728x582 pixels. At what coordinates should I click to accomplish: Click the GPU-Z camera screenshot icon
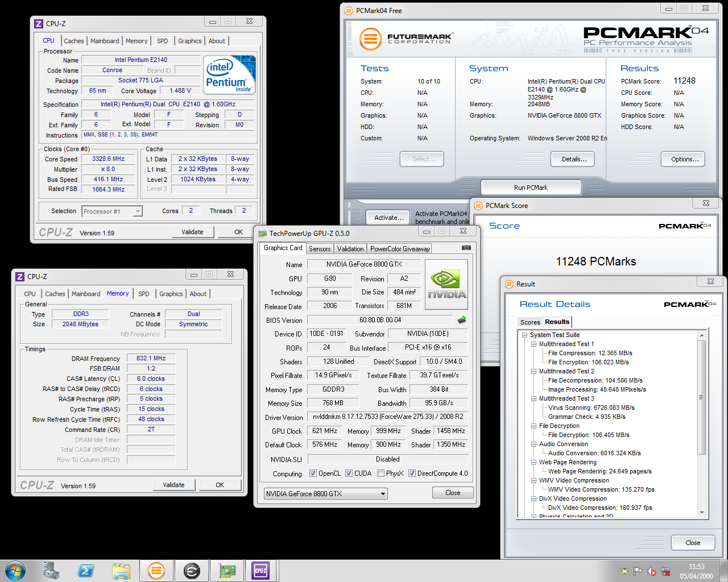click(466, 248)
